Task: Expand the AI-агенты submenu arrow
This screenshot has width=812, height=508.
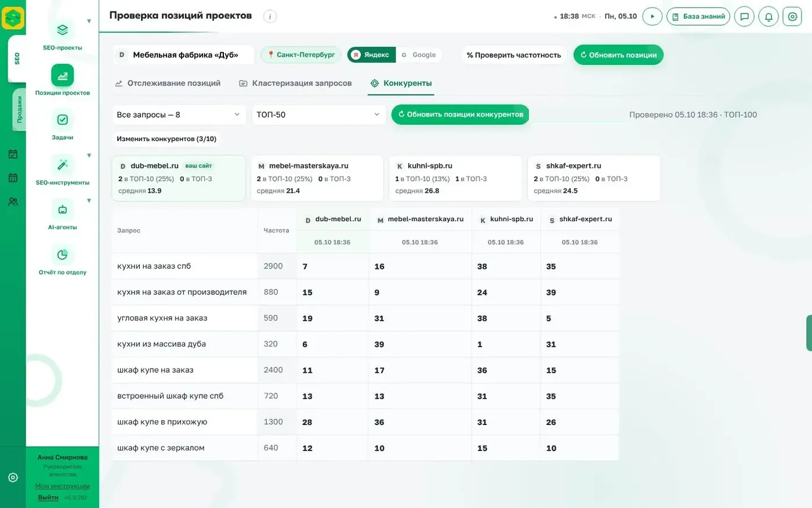Action: [x=89, y=201]
